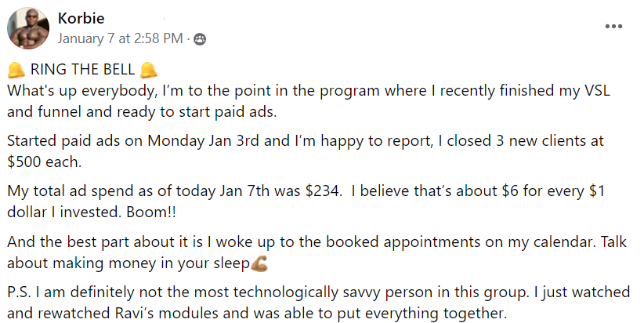Click the word funnel in the post
This screenshot has height=323, width=644.
click(x=60, y=112)
